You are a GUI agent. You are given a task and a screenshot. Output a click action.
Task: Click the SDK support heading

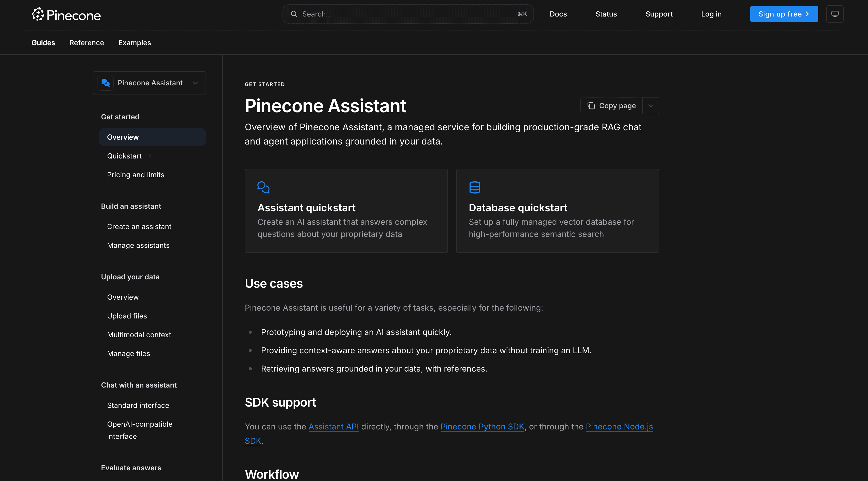click(x=280, y=403)
